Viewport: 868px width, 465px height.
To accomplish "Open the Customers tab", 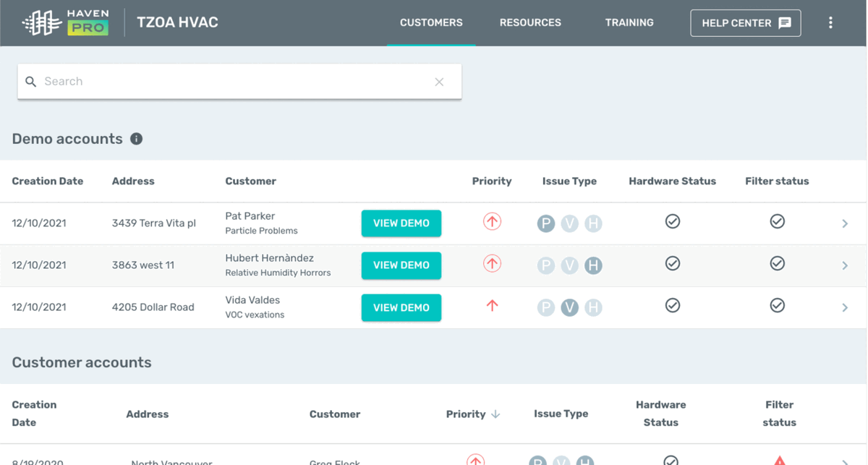I will (x=431, y=22).
